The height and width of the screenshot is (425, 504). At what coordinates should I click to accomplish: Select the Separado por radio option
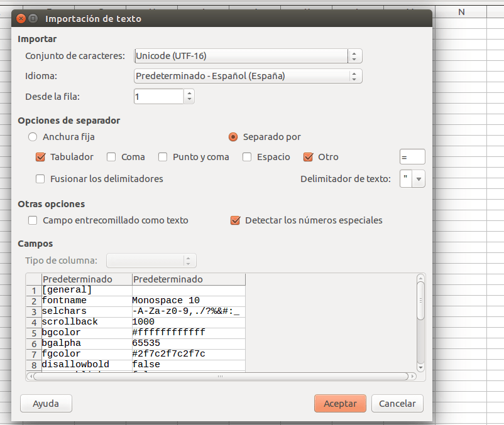click(233, 136)
